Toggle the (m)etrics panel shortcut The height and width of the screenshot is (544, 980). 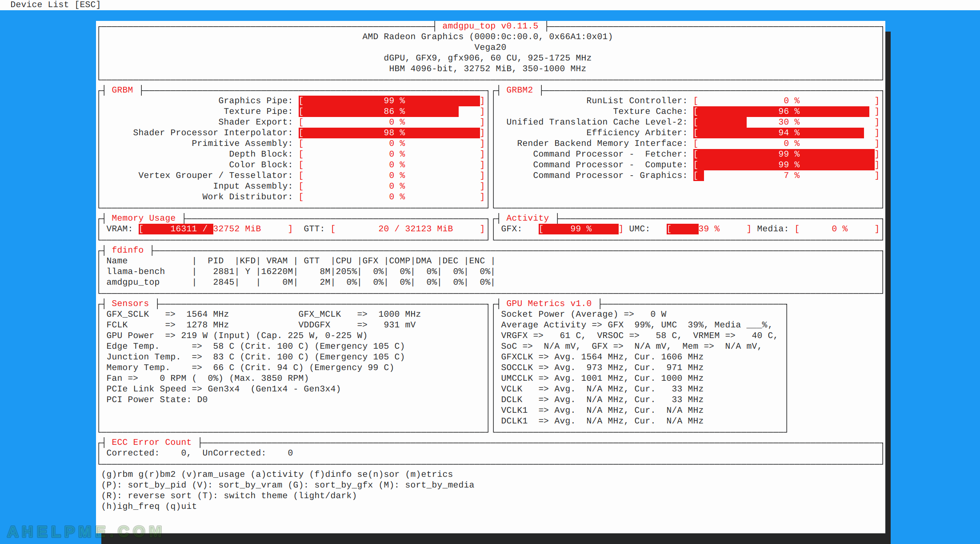(x=429, y=474)
